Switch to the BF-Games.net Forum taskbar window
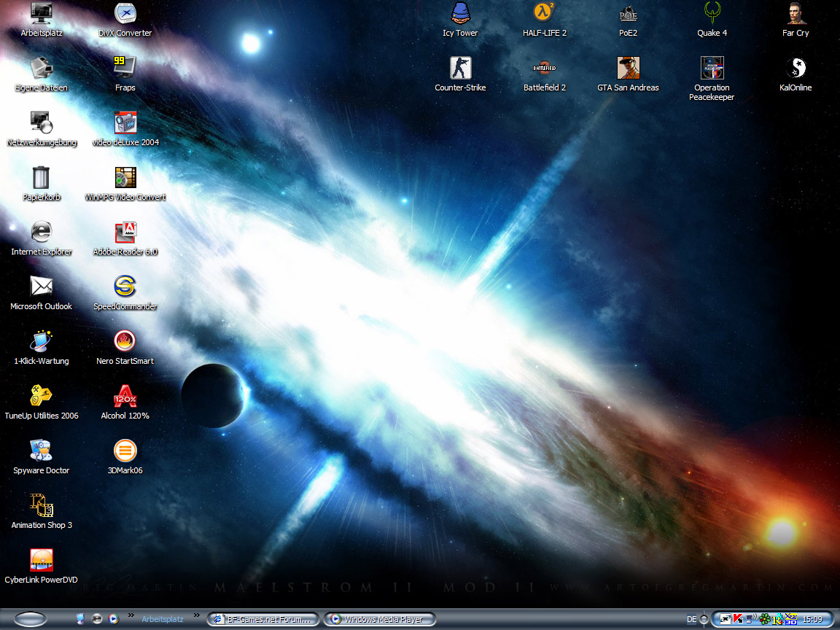 pos(263,619)
